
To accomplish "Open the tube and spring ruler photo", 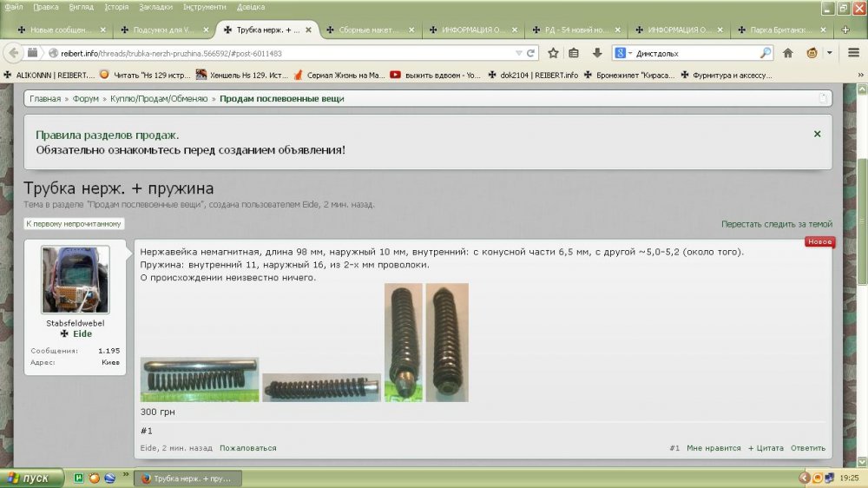I will (x=200, y=379).
